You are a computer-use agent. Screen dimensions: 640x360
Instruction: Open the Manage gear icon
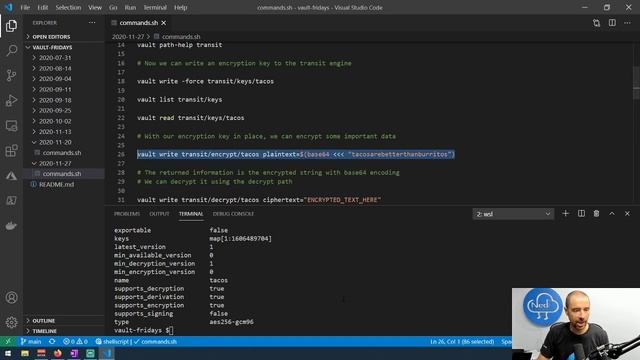[11, 322]
